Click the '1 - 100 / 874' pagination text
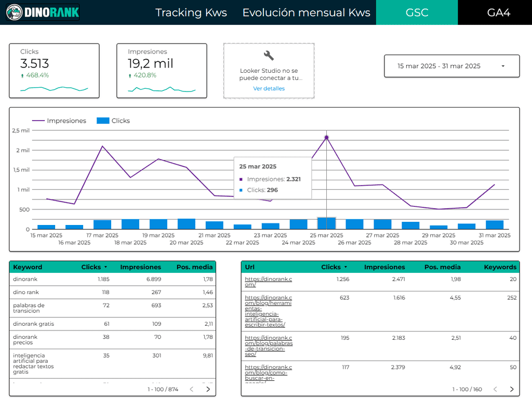Viewport: 532px width, 398px height. (x=163, y=389)
